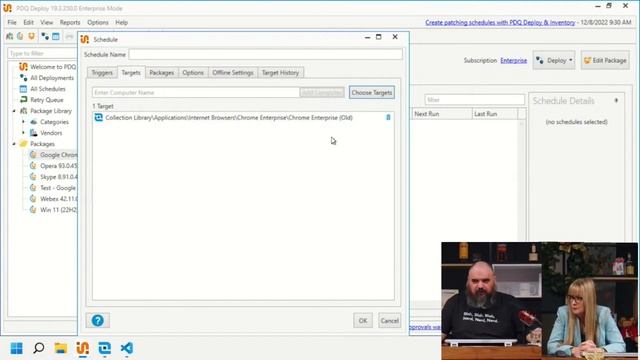Select the Test - Google package
This screenshot has height=360, width=640.
tap(58, 188)
